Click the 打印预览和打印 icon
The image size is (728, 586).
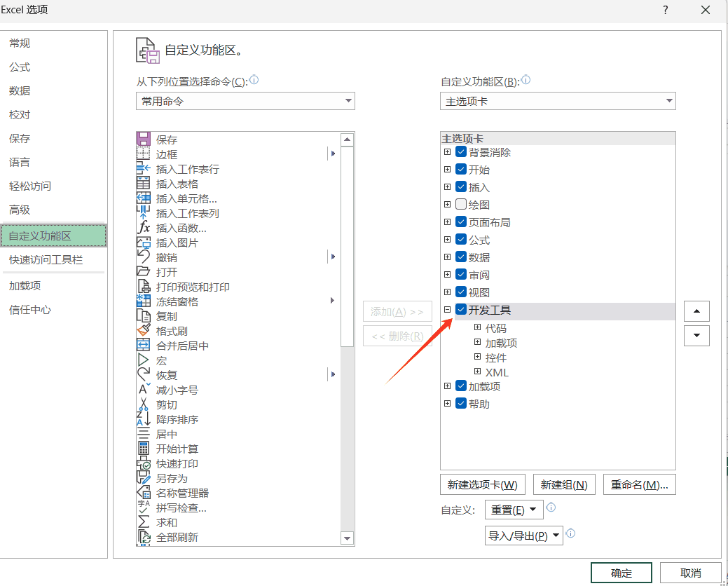pos(144,287)
